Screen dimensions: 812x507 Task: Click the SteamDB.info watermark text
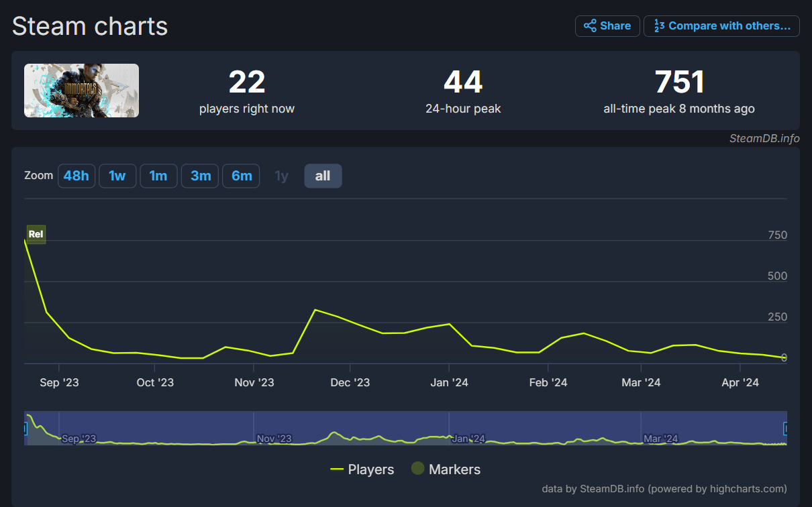tap(764, 138)
